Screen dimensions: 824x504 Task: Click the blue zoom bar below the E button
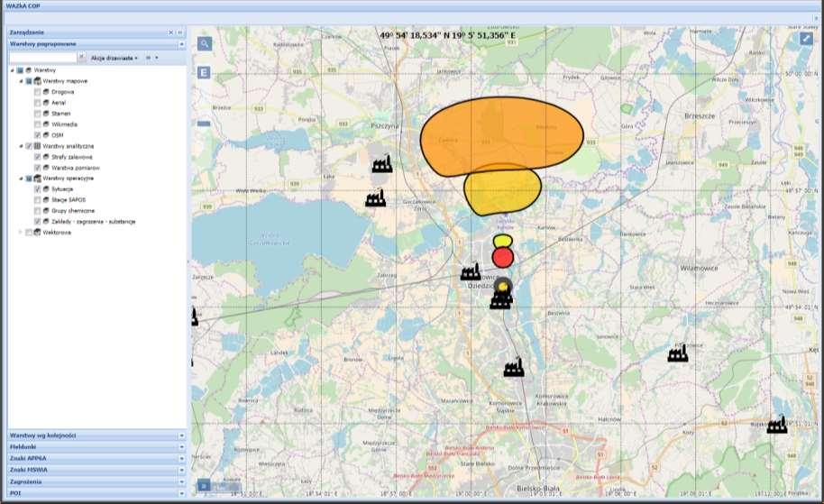[204, 124]
